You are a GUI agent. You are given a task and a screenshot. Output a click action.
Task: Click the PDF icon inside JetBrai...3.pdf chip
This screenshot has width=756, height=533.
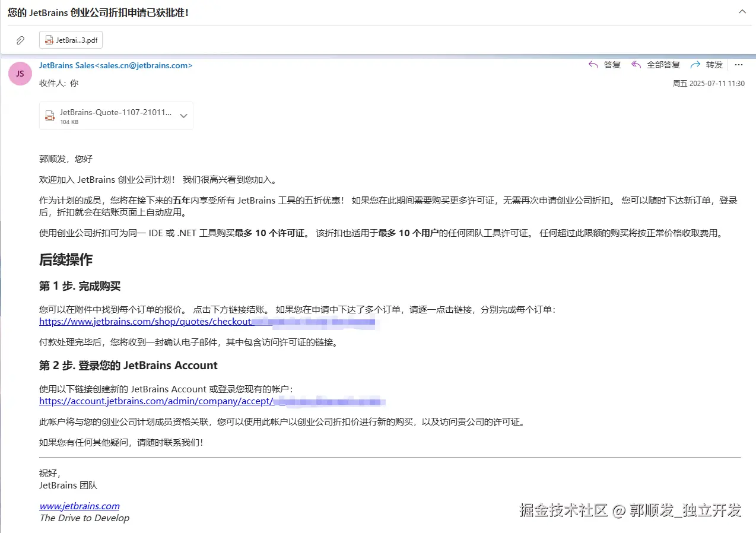[x=50, y=40]
